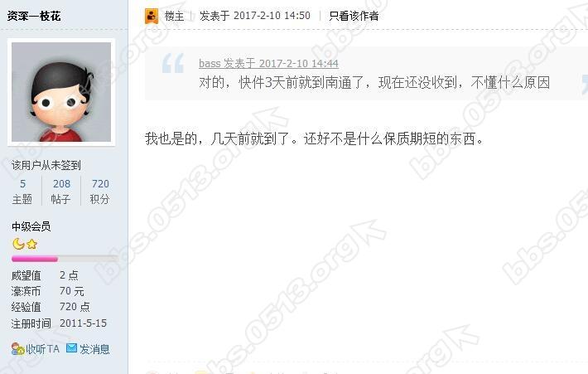
Task: Click the 发消息 envelope icon
Action: click(71, 348)
